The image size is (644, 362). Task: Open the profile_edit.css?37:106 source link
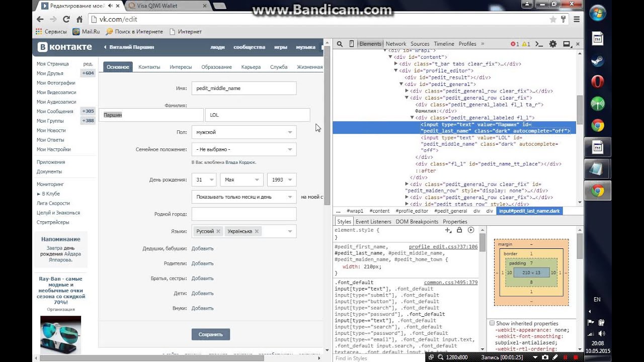443,247
